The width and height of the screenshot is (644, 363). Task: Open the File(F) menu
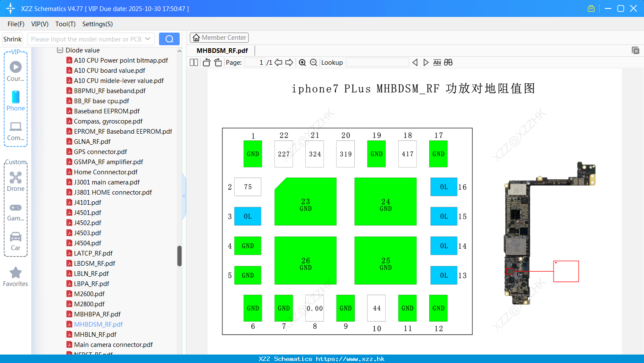(x=16, y=24)
